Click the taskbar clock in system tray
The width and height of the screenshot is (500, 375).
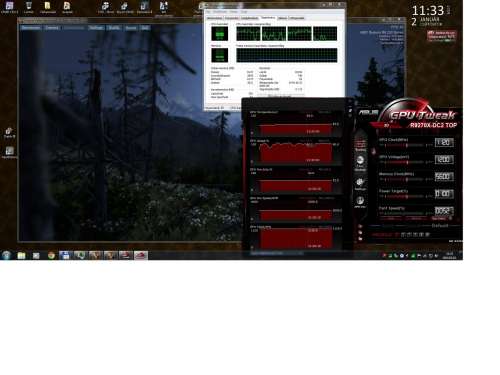(x=449, y=255)
